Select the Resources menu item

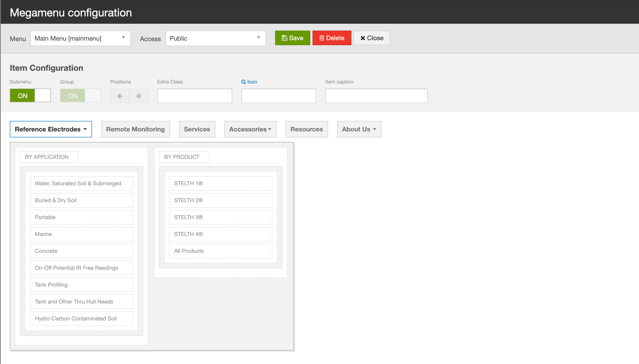[x=306, y=129]
